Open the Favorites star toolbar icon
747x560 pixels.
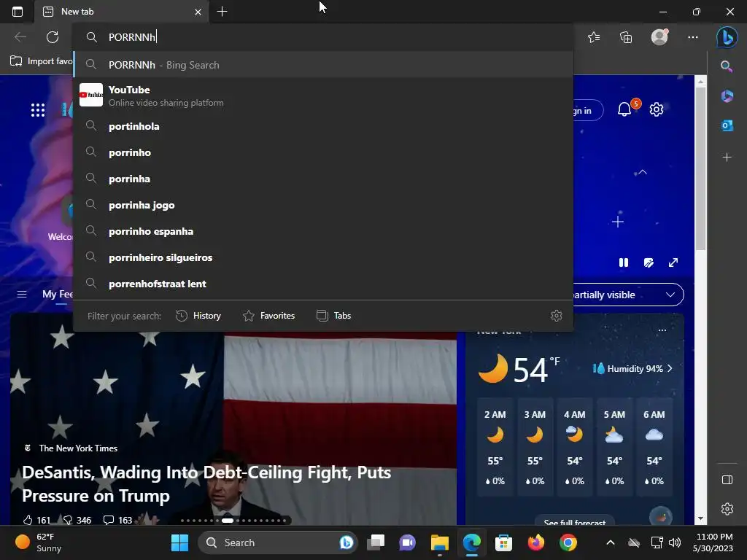pyautogui.click(x=594, y=36)
